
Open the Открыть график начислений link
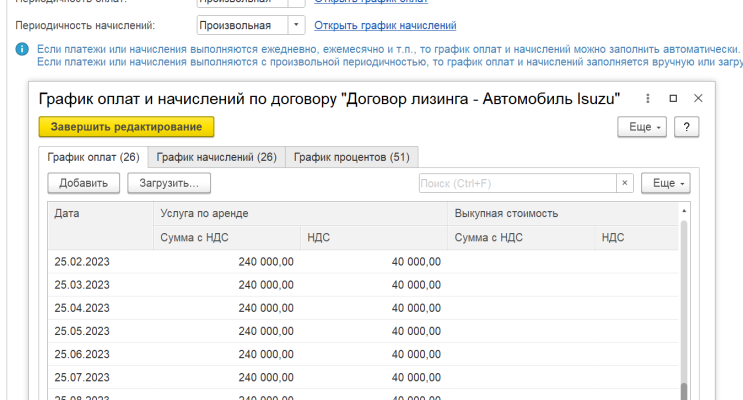pyautogui.click(x=385, y=25)
